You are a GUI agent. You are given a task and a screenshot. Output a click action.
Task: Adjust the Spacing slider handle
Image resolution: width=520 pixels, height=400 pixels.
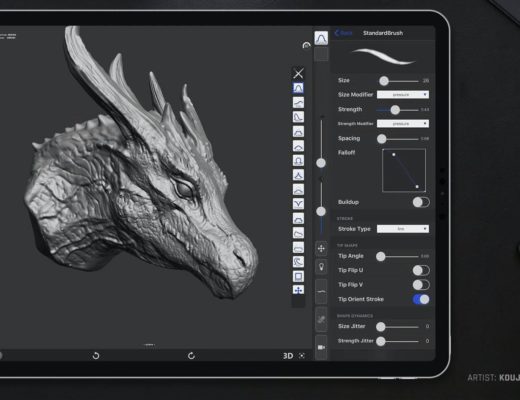382,139
